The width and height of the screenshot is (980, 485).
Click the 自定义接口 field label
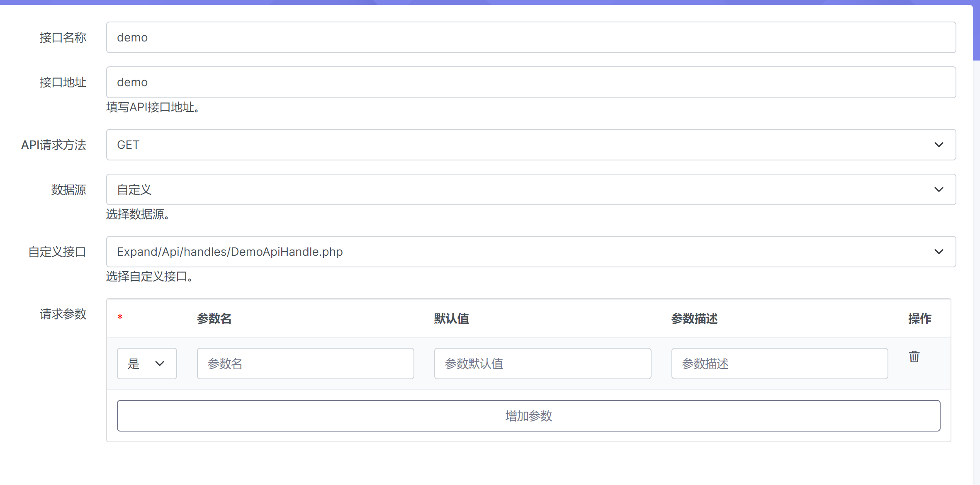(57, 252)
